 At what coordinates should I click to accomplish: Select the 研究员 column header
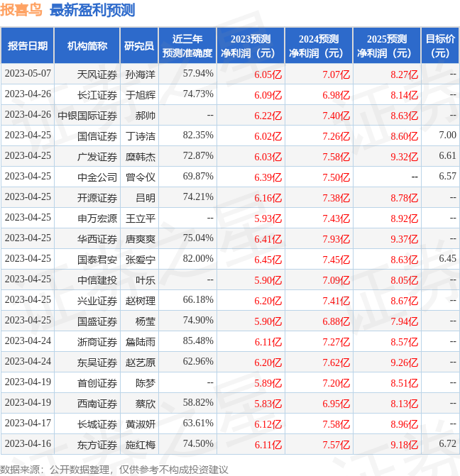click(x=139, y=46)
